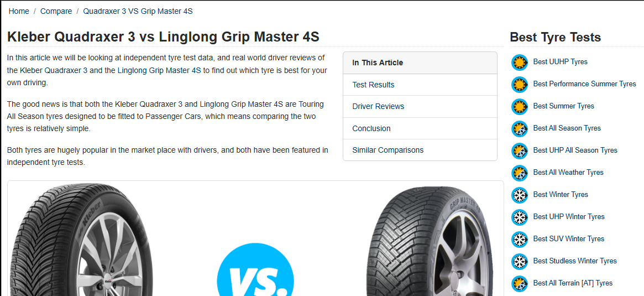Viewport: 644px width, 296px height.
Task: Jump to Test Results section
Action: pyautogui.click(x=373, y=85)
